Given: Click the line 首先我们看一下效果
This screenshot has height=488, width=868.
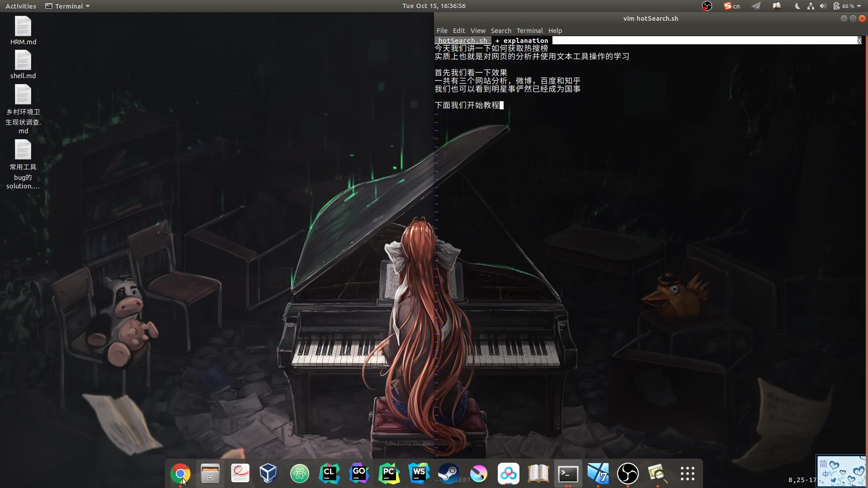Looking at the screenshot, I should coord(471,73).
